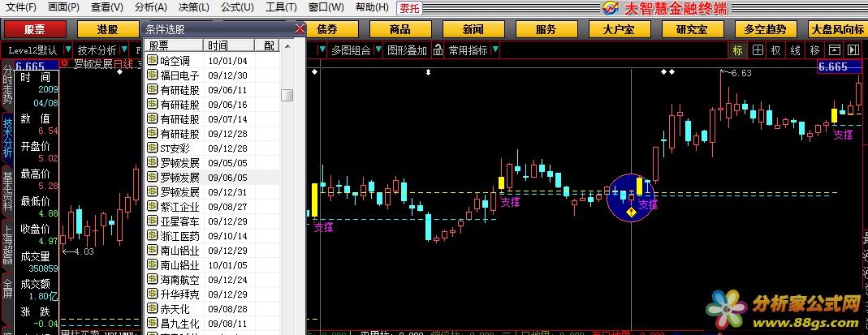Click the skip-to-end panel icon
This screenshot has height=335, width=868.
pyautogui.click(x=853, y=50)
